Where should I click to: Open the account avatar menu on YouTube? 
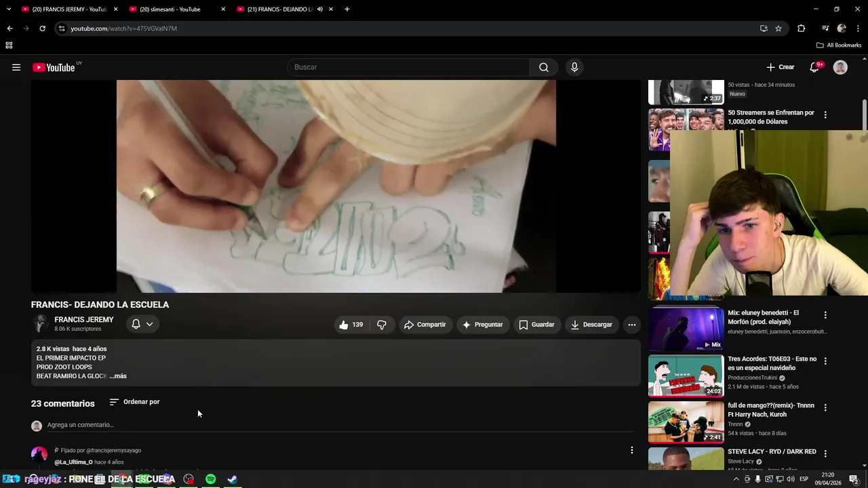pyautogui.click(x=840, y=67)
